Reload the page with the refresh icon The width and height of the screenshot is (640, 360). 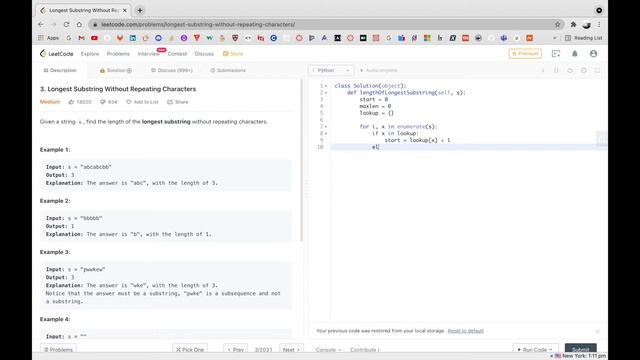tap(67, 24)
